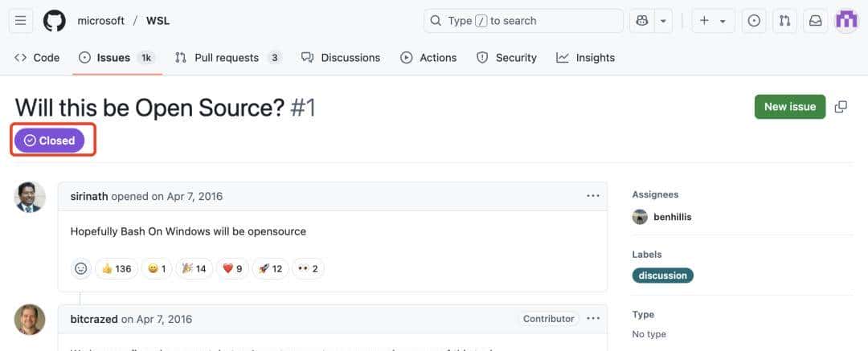Open the notifications inbox icon
The image size is (868, 351).
[815, 21]
